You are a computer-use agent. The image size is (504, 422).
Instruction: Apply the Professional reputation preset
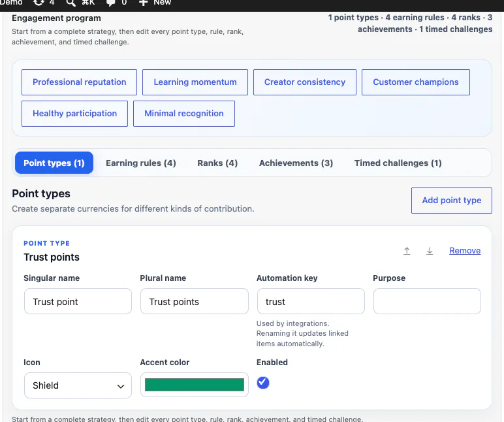click(x=80, y=82)
